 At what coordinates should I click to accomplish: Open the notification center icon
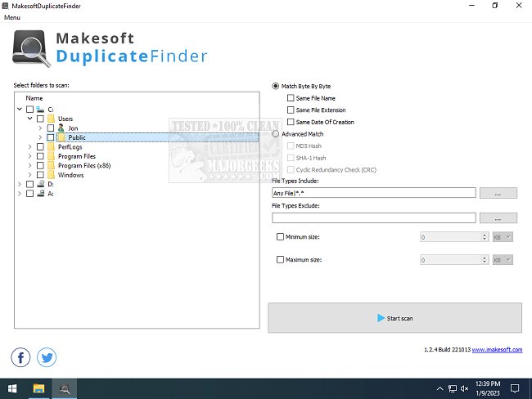(515, 388)
